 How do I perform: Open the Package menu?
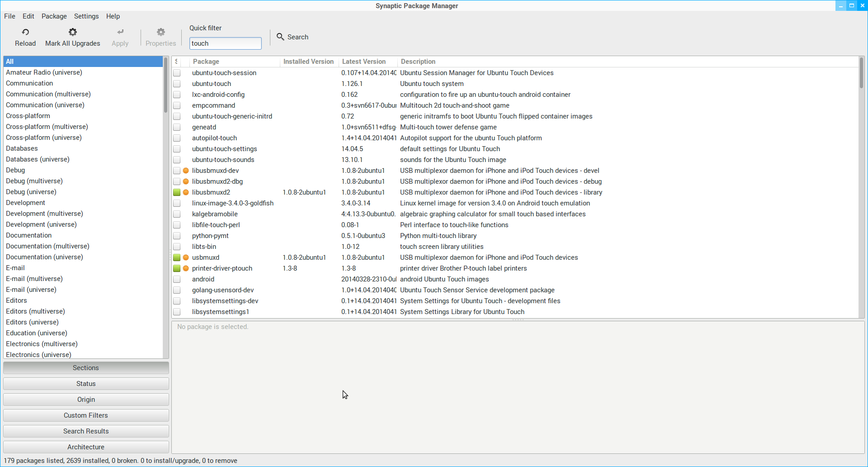pyautogui.click(x=54, y=16)
